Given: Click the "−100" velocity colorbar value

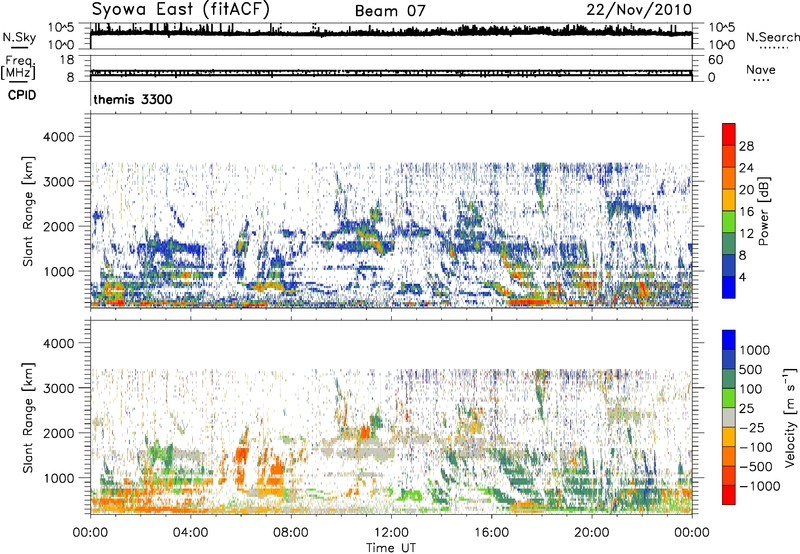Looking at the screenshot, I should coord(756,447).
